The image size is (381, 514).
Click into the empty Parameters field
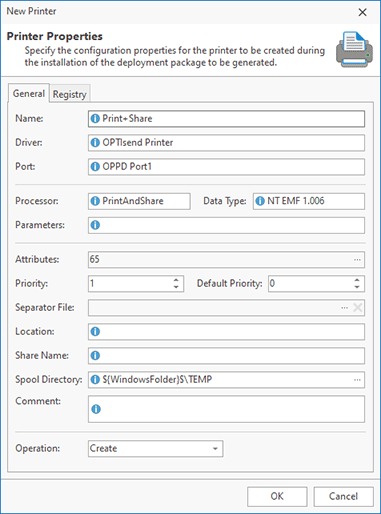click(x=226, y=225)
